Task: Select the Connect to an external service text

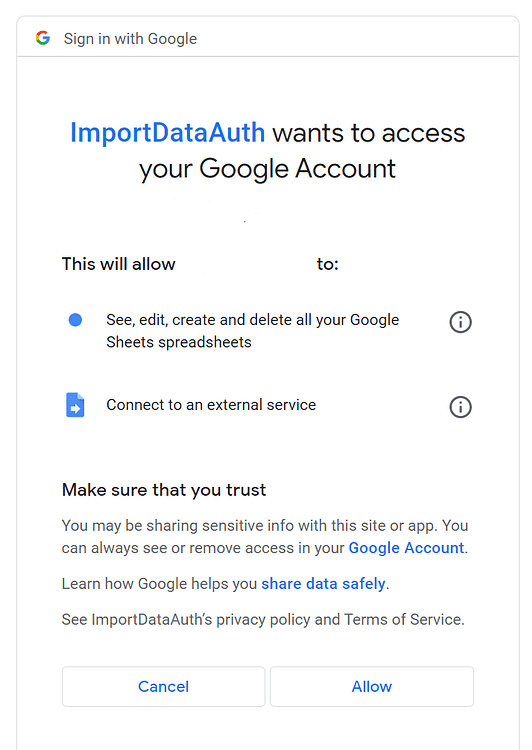Action: click(x=211, y=405)
